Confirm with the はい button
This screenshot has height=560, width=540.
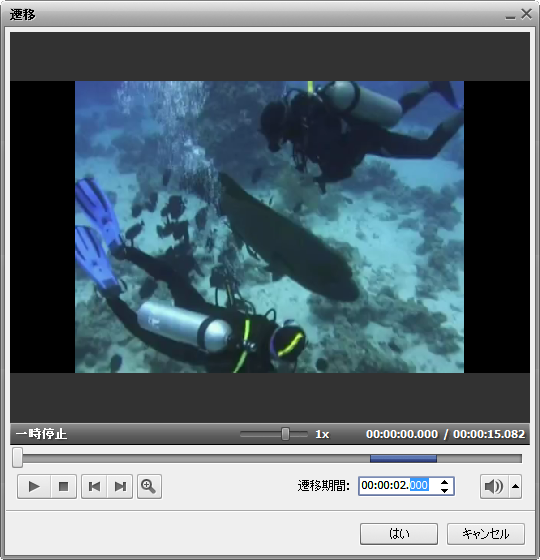click(x=399, y=534)
